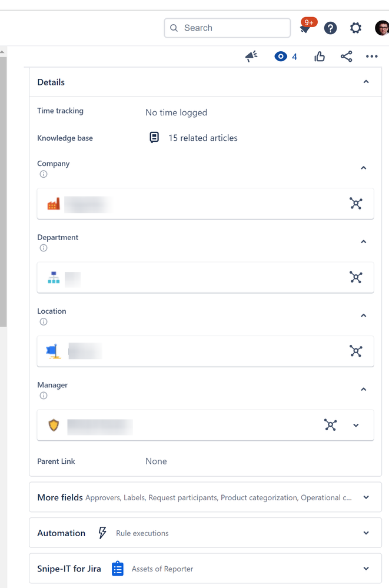Viewport: 389px width, 588px height.
Task: Collapse the Details section
Action: pyautogui.click(x=366, y=82)
